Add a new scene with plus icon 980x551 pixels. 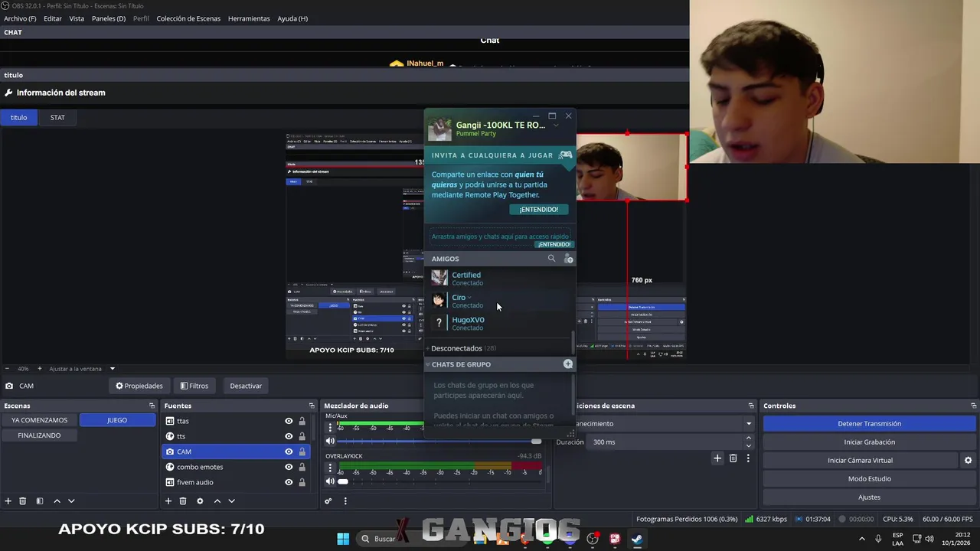click(x=8, y=501)
